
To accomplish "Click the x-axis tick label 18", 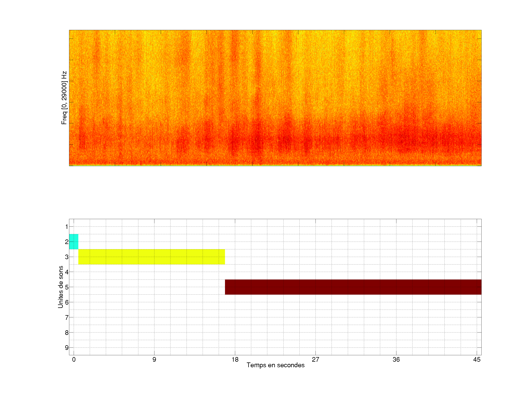I will [235, 359].
